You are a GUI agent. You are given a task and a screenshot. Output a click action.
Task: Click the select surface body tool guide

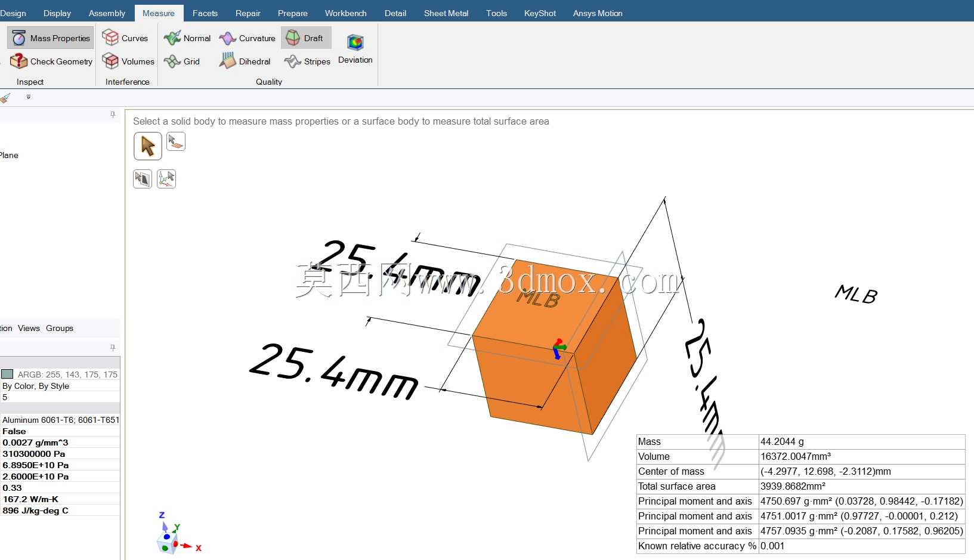176,142
